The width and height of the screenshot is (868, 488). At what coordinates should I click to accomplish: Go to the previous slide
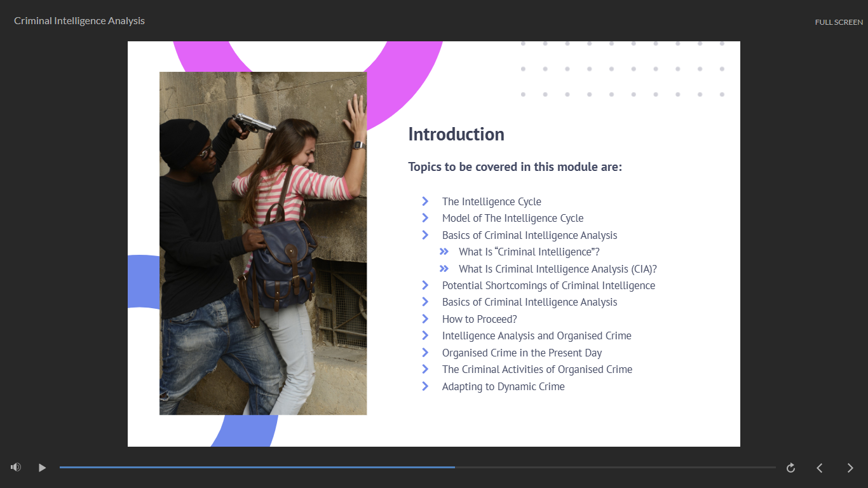tap(820, 468)
